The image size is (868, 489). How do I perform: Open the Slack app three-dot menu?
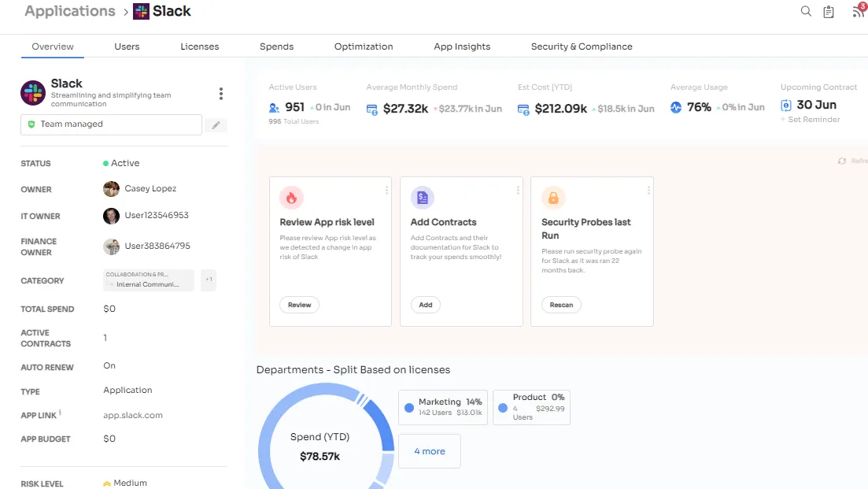point(221,94)
